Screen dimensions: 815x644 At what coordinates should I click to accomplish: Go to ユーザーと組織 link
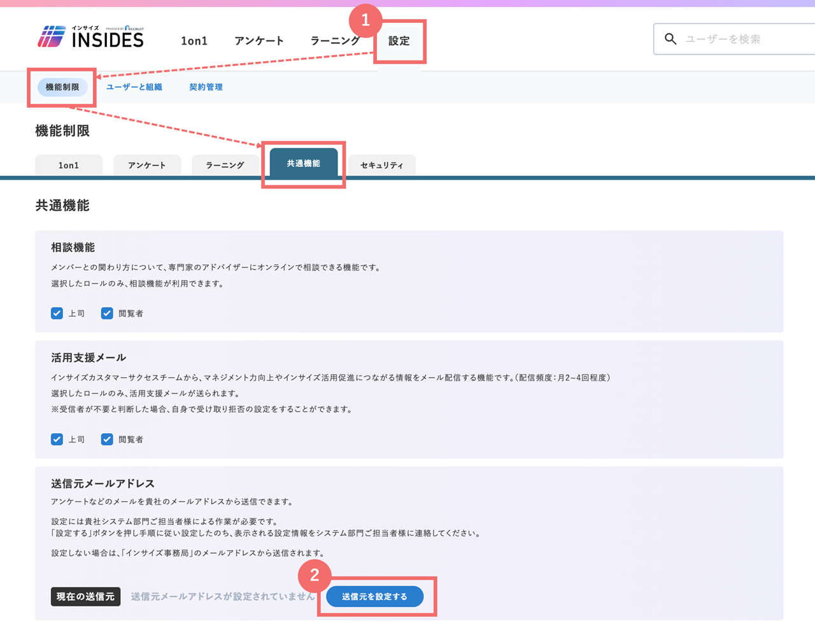pos(134,87)
